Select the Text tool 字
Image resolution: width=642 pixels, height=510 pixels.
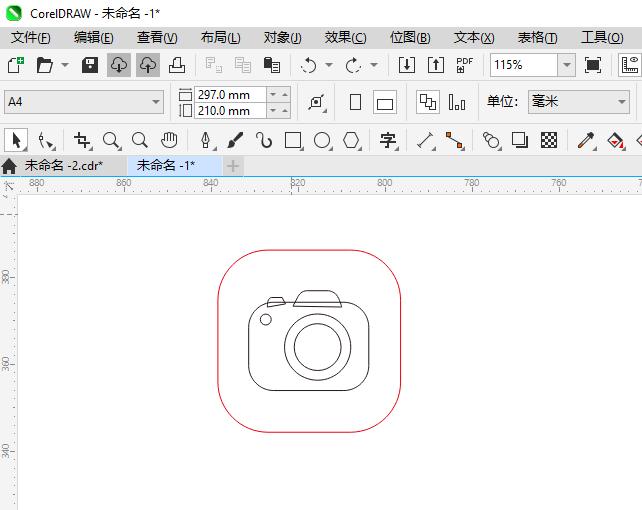pos(389,140)
